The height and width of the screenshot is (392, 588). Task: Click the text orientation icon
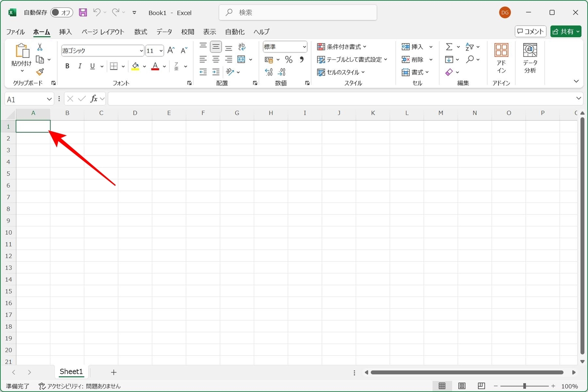coord(230,72)
